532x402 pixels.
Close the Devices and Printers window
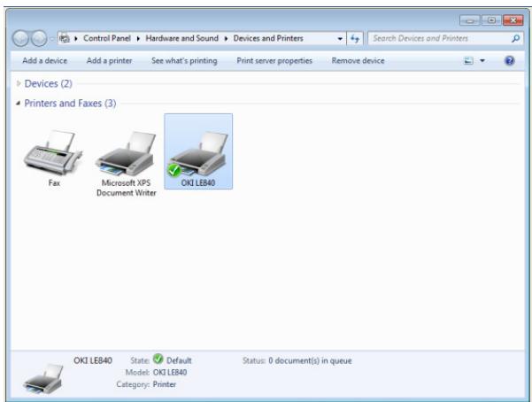pyautogui.click(x=513, y=20)
